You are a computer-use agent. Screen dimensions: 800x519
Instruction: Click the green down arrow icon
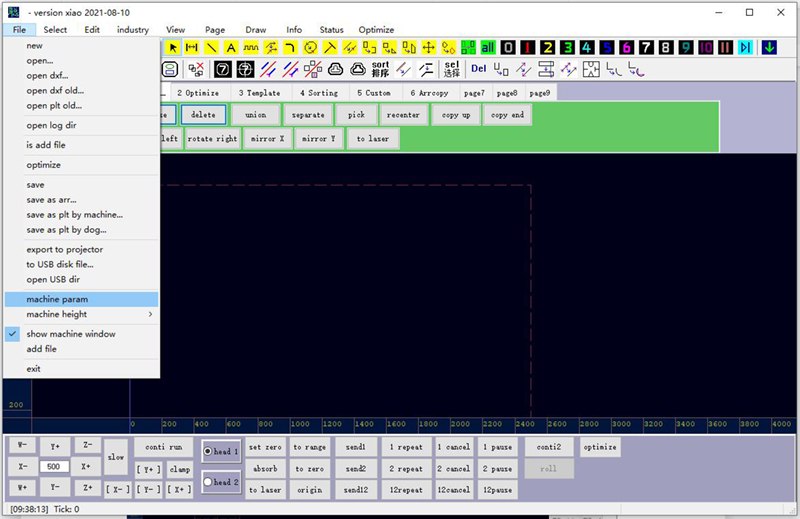point(769,48)
